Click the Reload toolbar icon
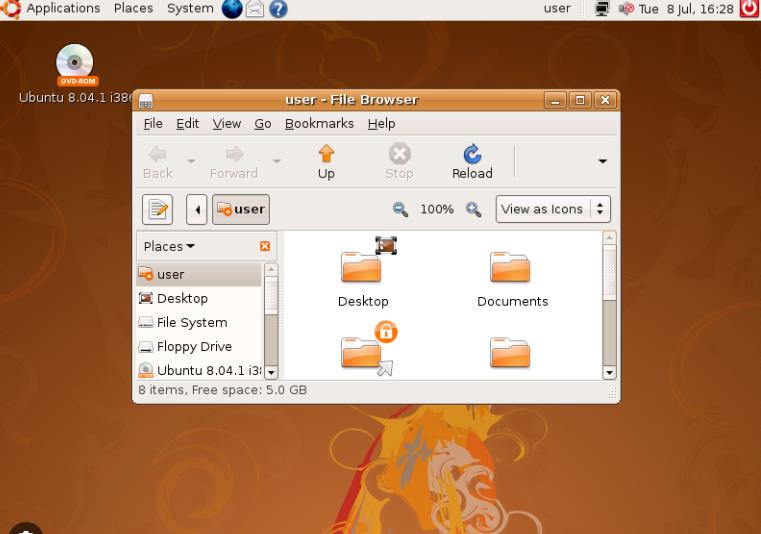Screen dimensions: 761x534 tap(472, 154)
